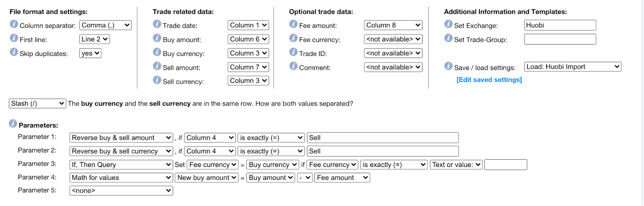Open the Slash currency separator dropdown
This screenshot has width=644, height=206.
click(37, 104)
